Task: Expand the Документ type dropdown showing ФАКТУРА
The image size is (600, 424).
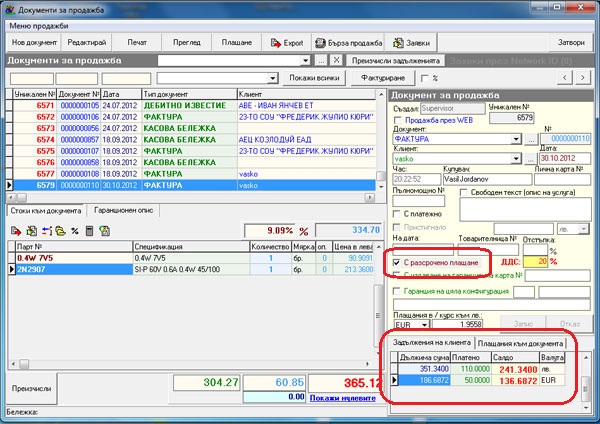Action: click(517, 140)
